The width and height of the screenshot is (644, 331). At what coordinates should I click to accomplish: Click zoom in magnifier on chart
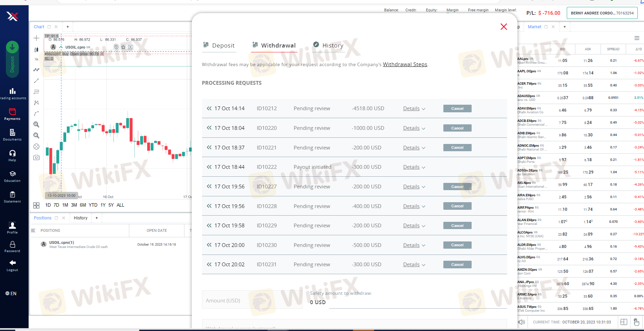[x=36, y=124]
